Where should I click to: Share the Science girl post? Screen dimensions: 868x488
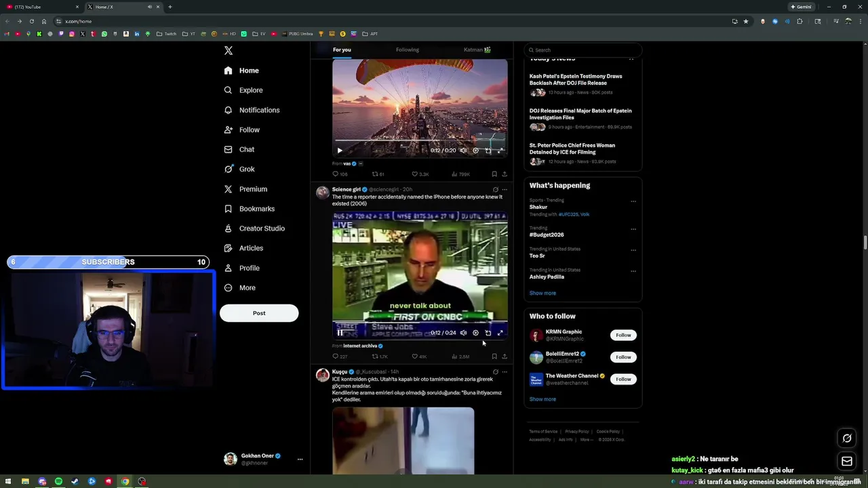click(x=504, y=357)
